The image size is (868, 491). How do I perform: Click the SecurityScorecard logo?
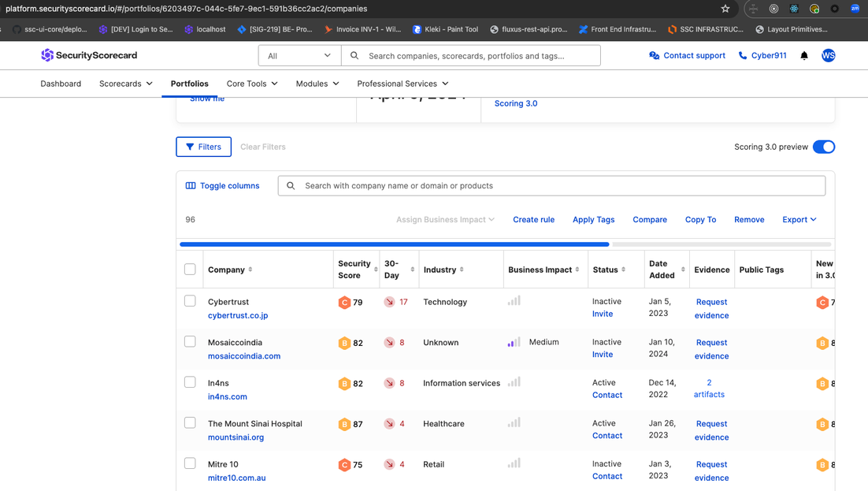point(89,55)
